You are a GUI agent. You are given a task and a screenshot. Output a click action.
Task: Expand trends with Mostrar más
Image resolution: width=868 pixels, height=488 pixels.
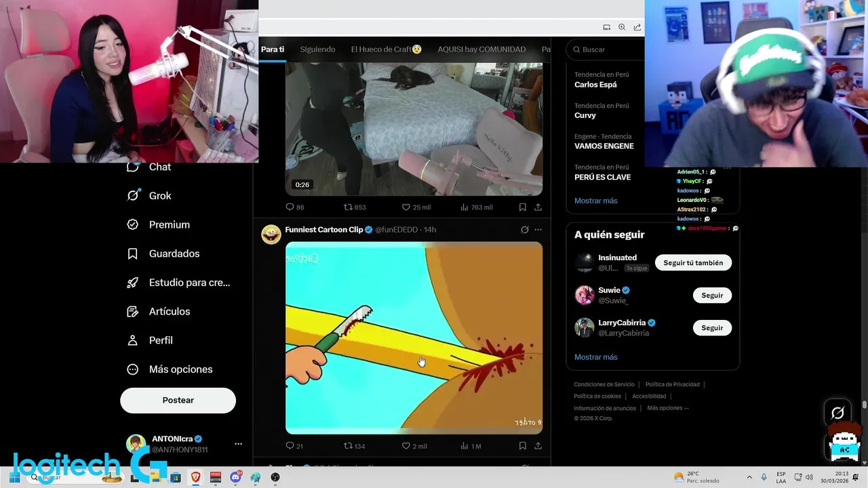(596, 201)
